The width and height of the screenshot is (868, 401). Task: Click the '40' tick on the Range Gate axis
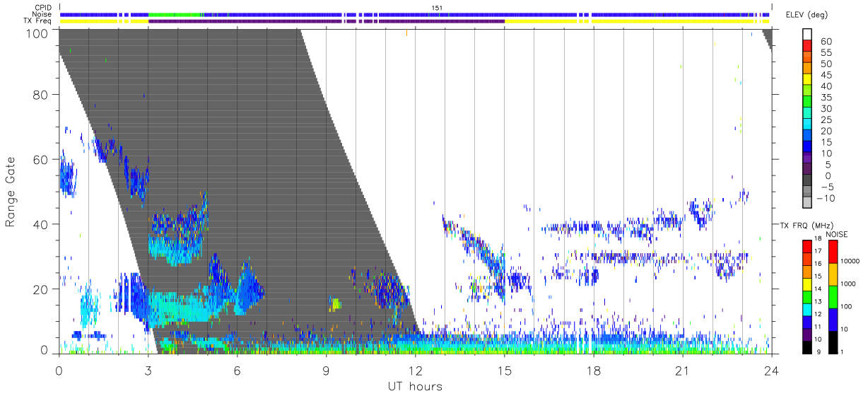point(42,224)
